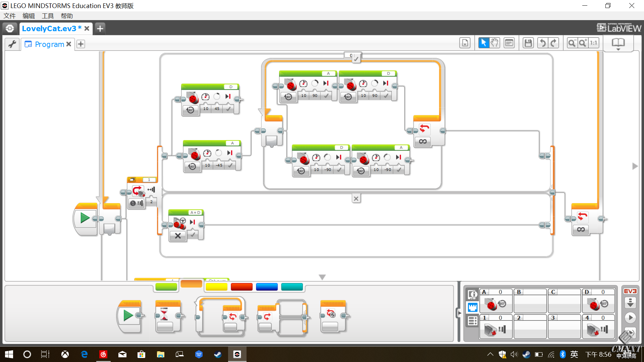Close the LovelyCat.ev3 project tab
Image resolution: width=644 pixels, height=362 pixels.
point(87,28)
